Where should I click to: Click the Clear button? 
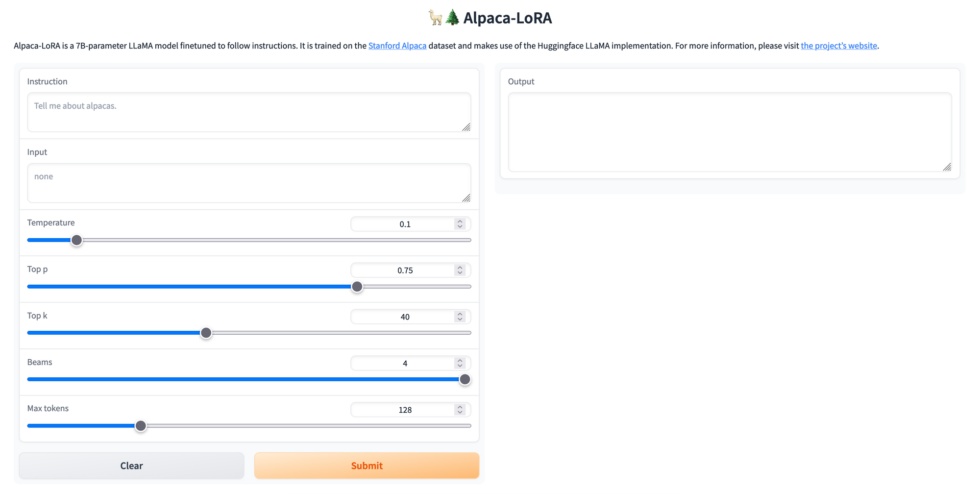(131, 466)
